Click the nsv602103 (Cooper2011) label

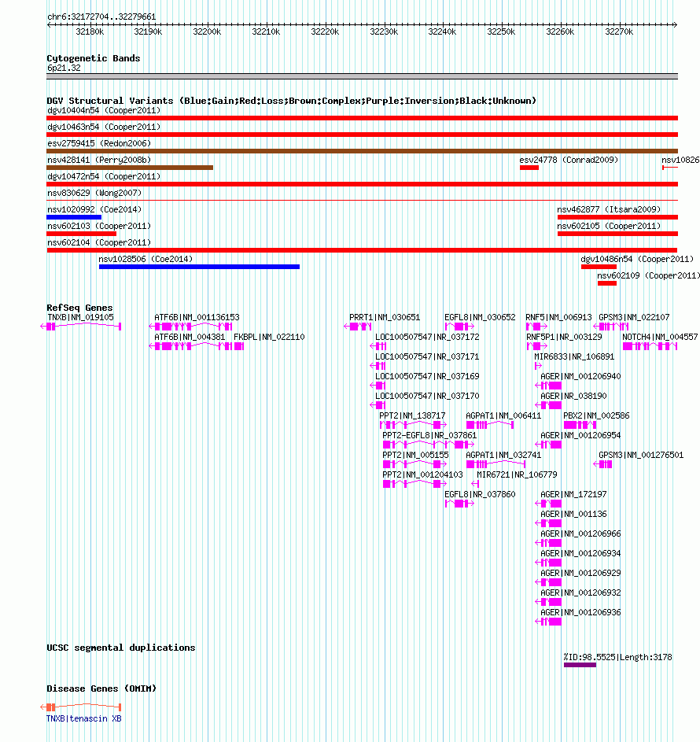(x=99, y=226)
